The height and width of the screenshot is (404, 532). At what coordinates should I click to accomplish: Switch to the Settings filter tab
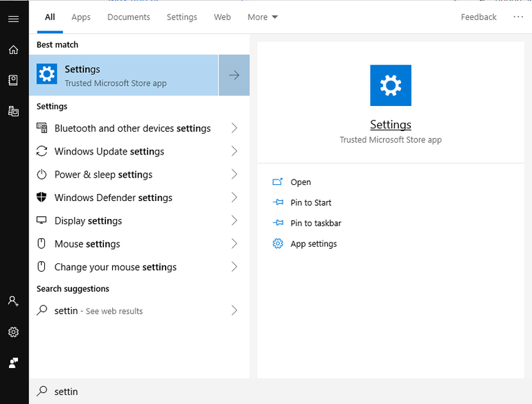click(x=182, y=17)
